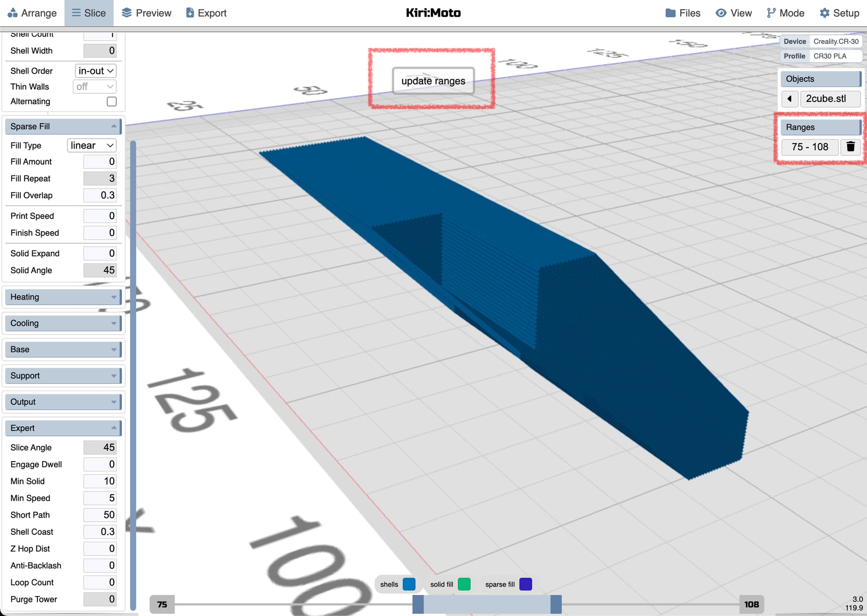Click the Solid Expand input field

[x=100, y=253]
